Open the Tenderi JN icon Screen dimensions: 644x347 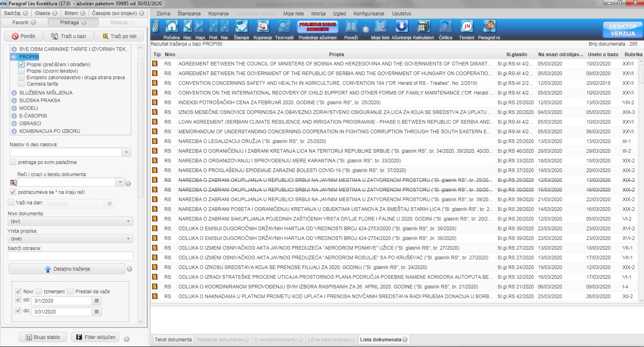467,27
